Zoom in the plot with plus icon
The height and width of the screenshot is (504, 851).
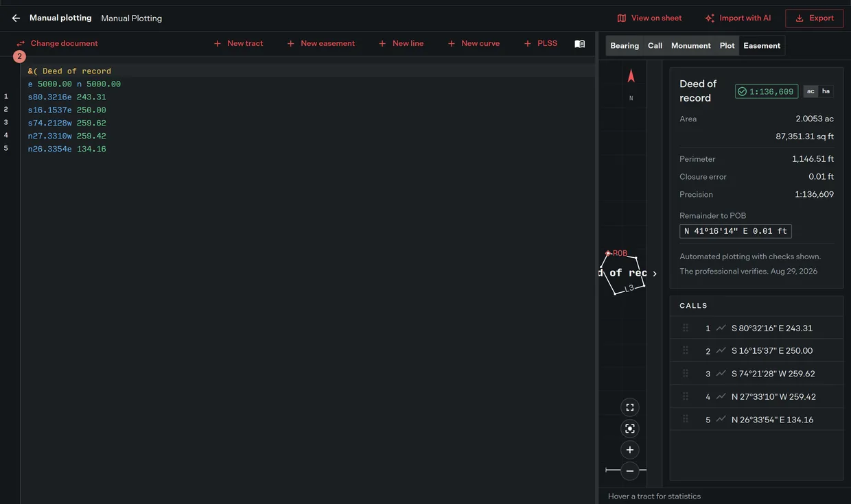630,450
